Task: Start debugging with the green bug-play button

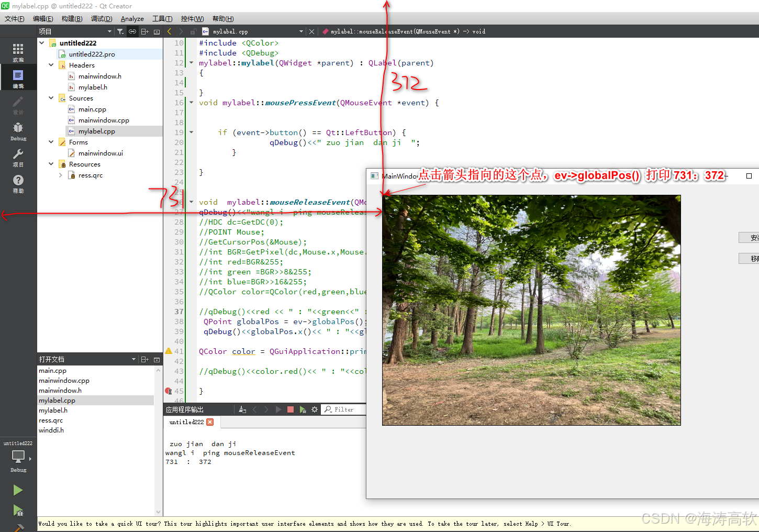Action: [x=18, y=510]
